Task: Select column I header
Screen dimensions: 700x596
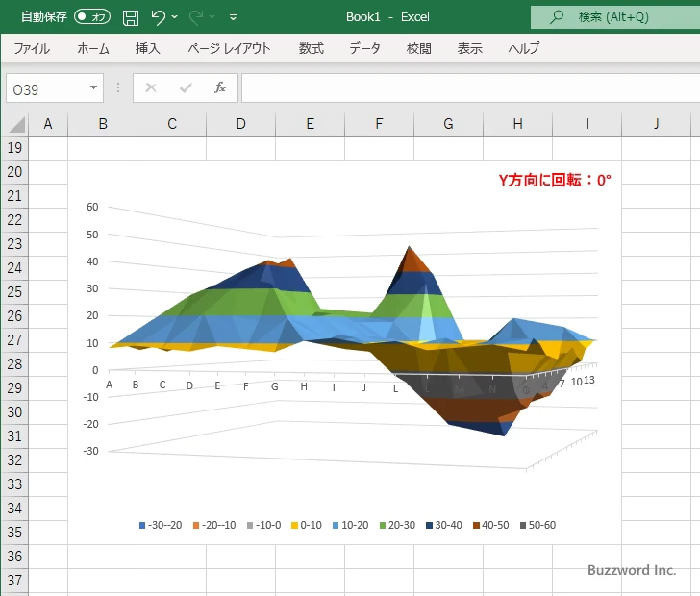Action: pos(587,124)
